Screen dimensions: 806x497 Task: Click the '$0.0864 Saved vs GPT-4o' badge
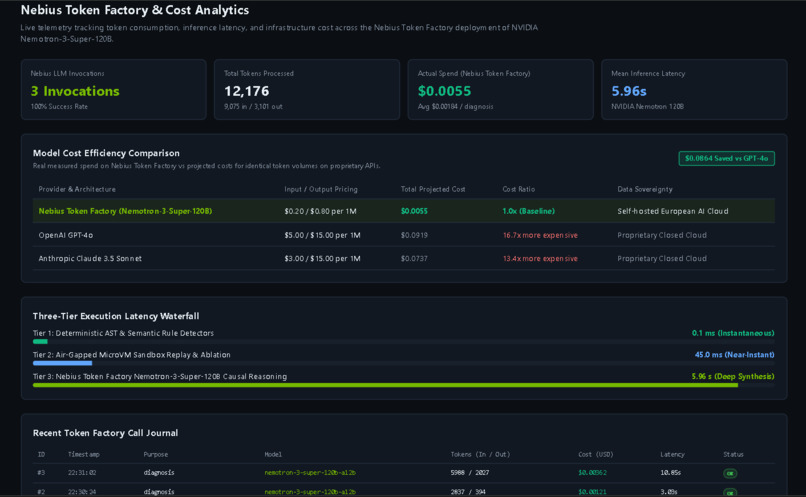click(x=726, y=158)
